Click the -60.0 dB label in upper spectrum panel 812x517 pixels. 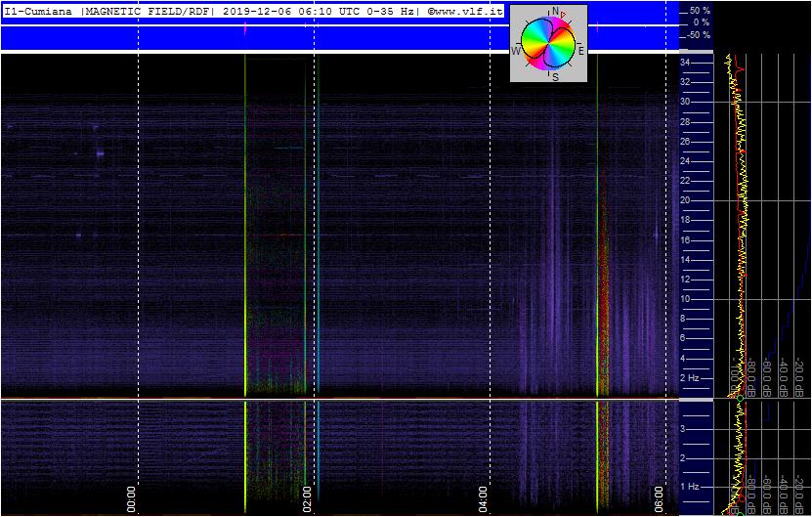pyautogui.click(x=767, y=377)
